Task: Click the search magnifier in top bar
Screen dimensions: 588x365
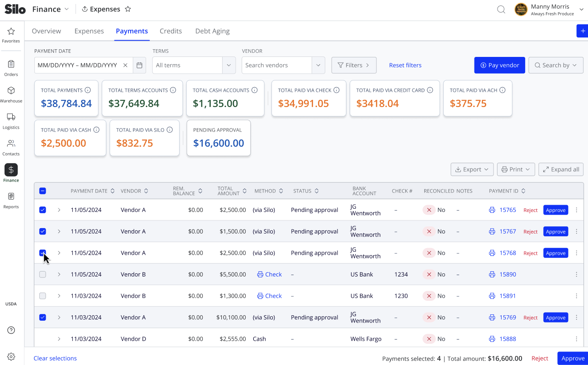Action: pos(501,9)
